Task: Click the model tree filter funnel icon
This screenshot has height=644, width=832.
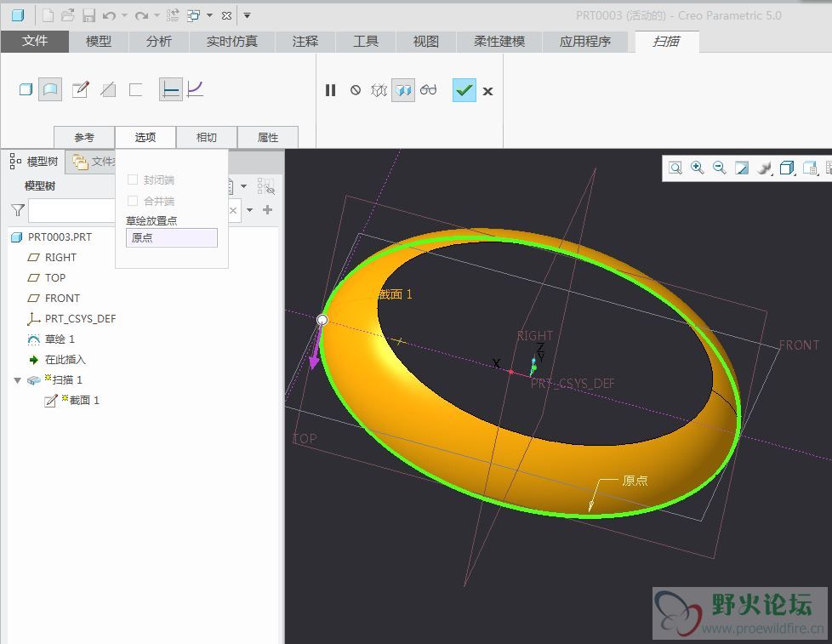Action: coord(18,211)
